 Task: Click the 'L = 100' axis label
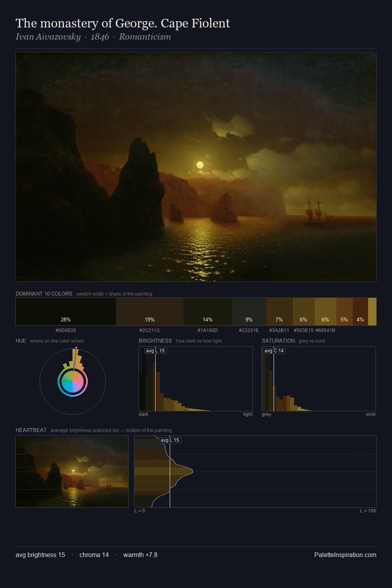tap(368, 511)
